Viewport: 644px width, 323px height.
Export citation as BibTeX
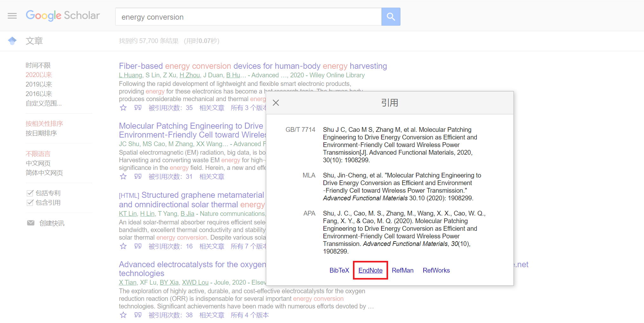coord(339,270)
